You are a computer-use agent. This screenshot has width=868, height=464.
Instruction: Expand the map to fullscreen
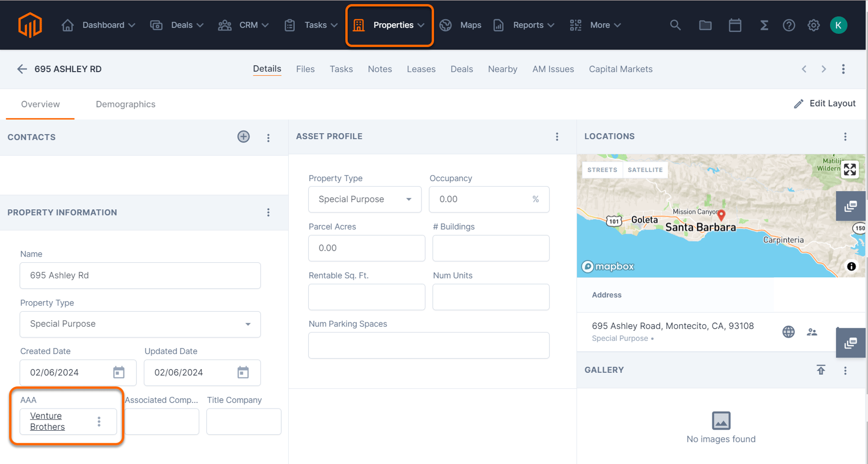(850, 169)
